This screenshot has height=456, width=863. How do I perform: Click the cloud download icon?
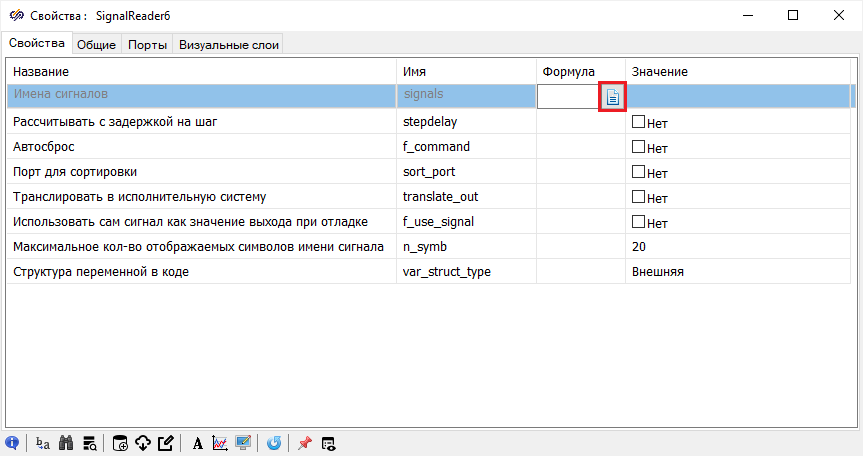point(143,443)
